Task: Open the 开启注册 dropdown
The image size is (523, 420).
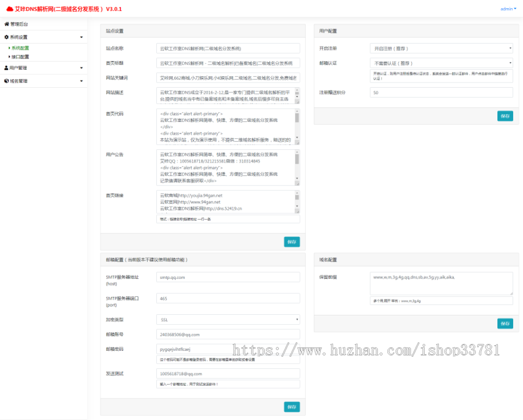Action: (x=440, y=48)
